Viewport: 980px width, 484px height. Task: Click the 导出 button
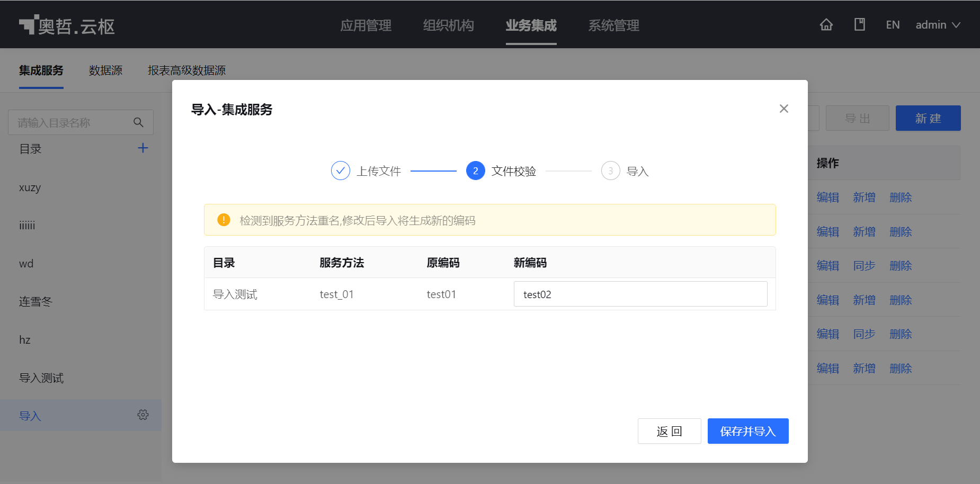858,118
